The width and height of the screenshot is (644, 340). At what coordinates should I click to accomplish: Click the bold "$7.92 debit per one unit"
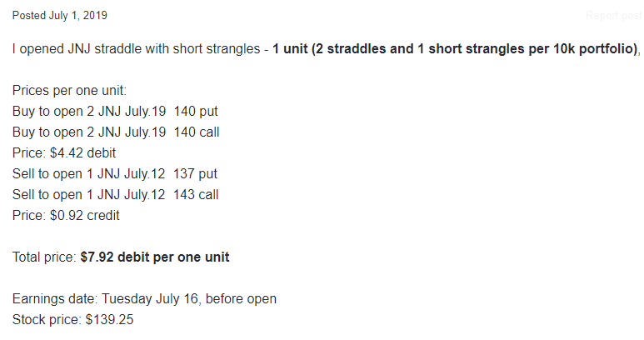click(155, 257)
